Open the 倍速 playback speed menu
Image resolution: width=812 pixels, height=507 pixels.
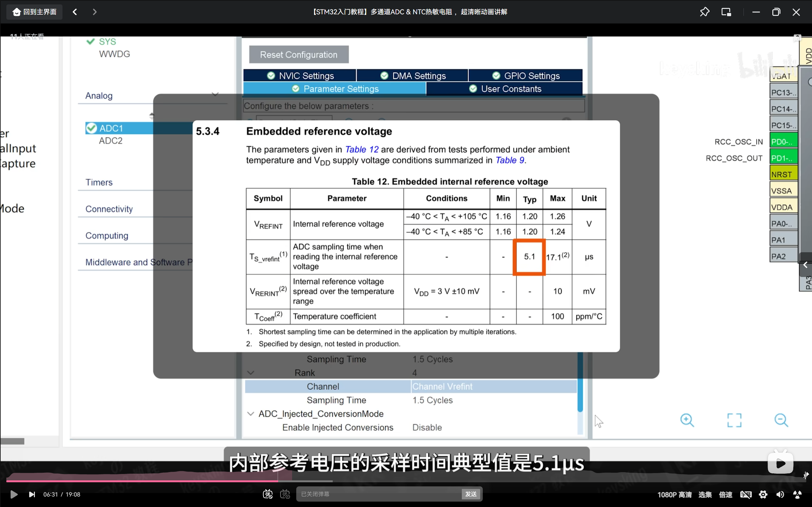[x=725, y=494]
